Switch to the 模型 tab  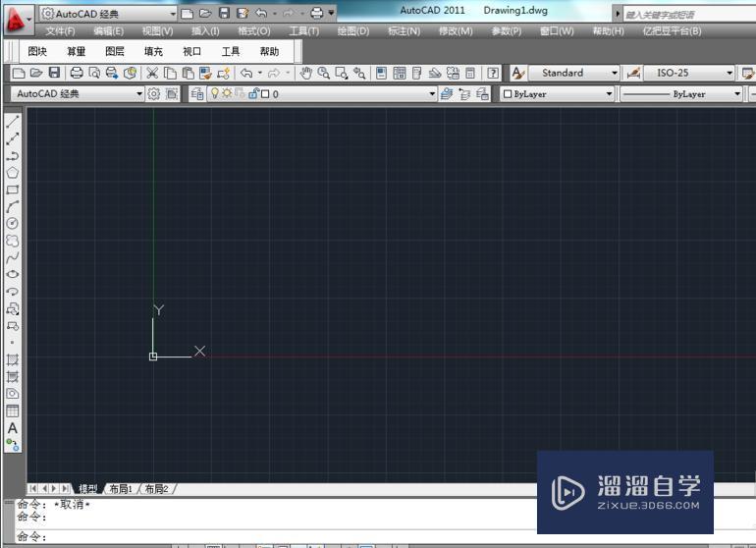[87, 489]
